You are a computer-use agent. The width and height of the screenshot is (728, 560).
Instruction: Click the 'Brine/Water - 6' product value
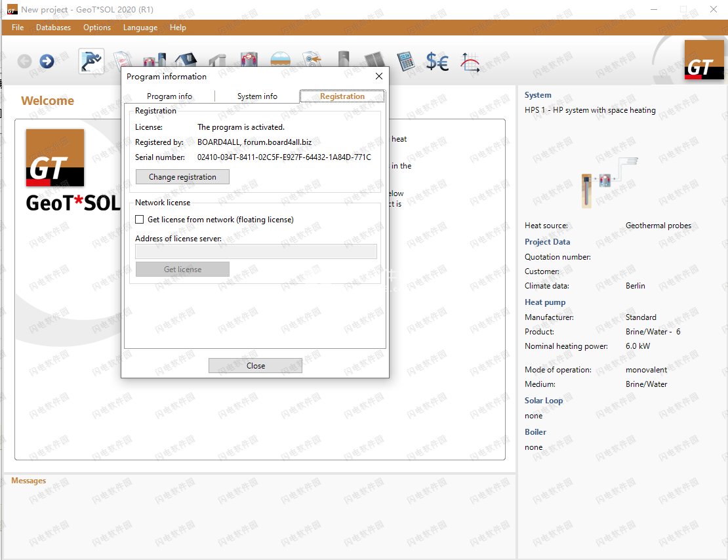[x=653, y=332]
